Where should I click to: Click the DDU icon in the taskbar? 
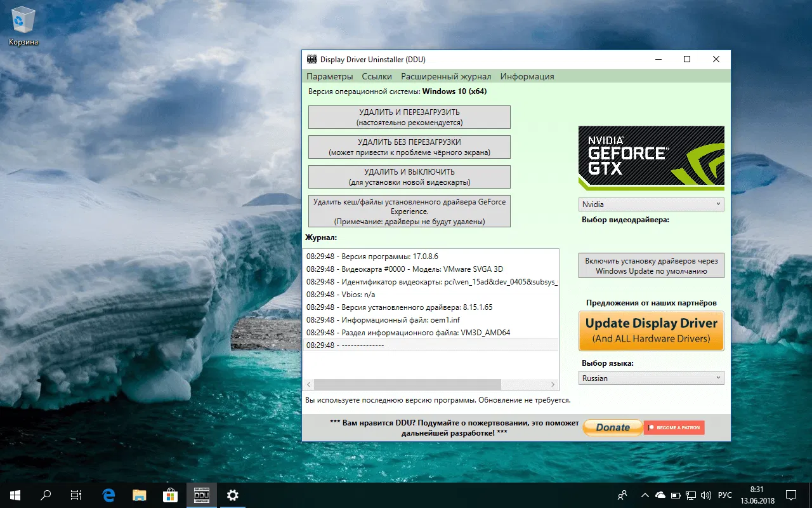pyautogui.click(x=200, y=495)
